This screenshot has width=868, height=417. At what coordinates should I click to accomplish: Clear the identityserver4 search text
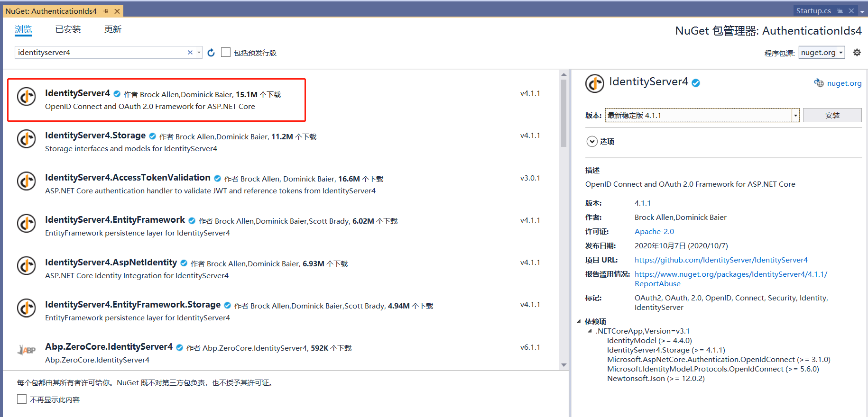click(190, 53)
